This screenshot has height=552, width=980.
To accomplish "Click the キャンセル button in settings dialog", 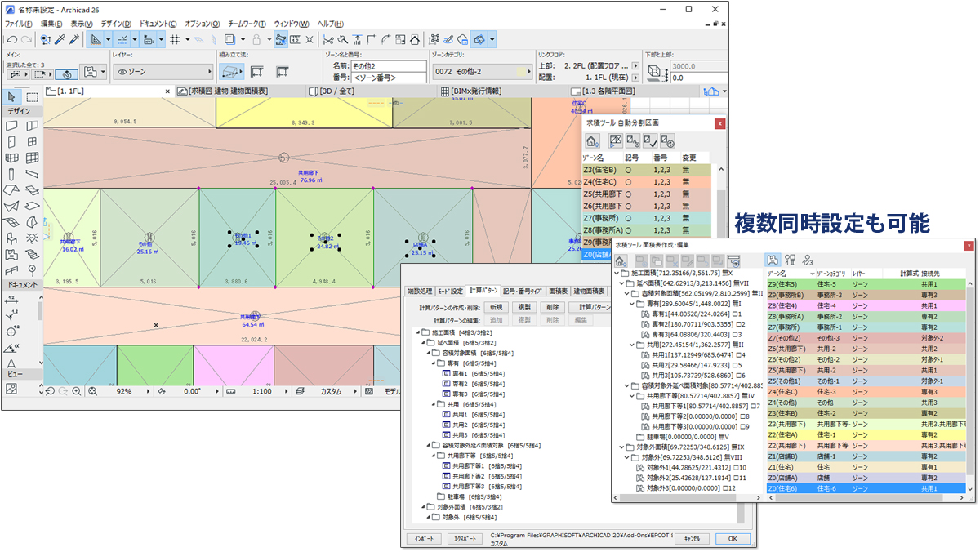I will (x=691, y=539).
